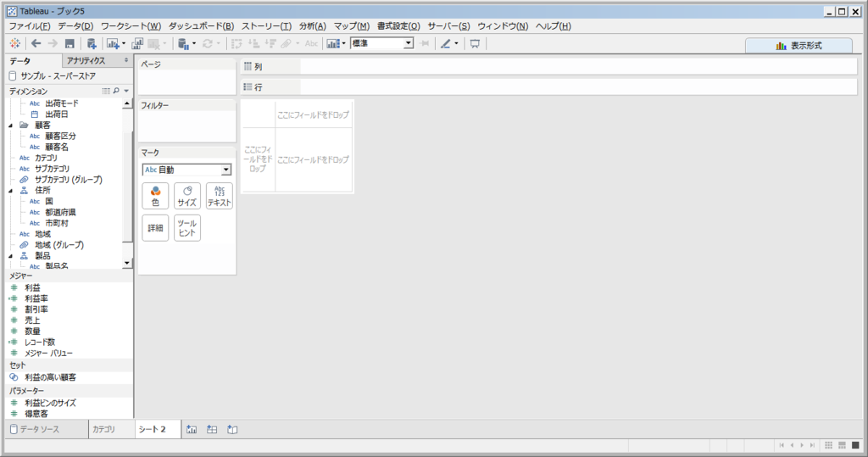Collapse the 顧客 folder
This screenshot has width=868, height=457.
point(10,125)
